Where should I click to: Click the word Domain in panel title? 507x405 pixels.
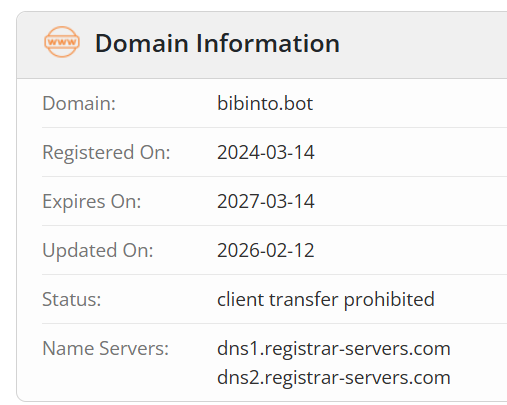(x=142, y=43)
